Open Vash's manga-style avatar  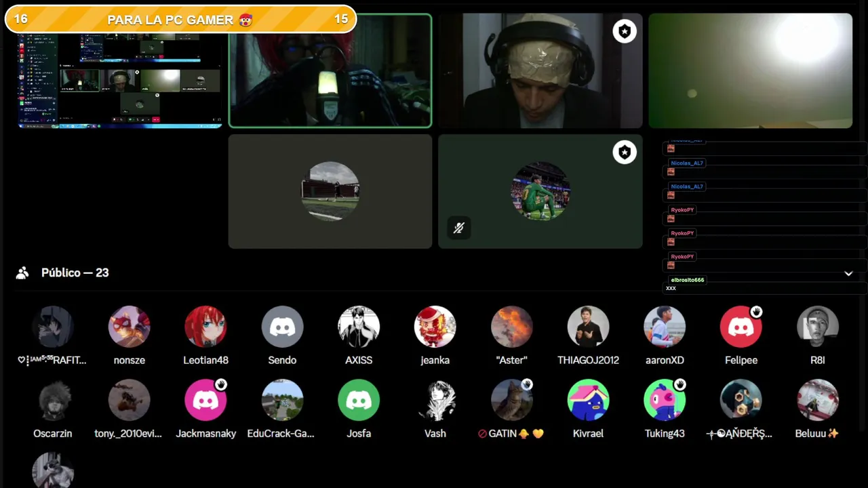tap(435, 400)
